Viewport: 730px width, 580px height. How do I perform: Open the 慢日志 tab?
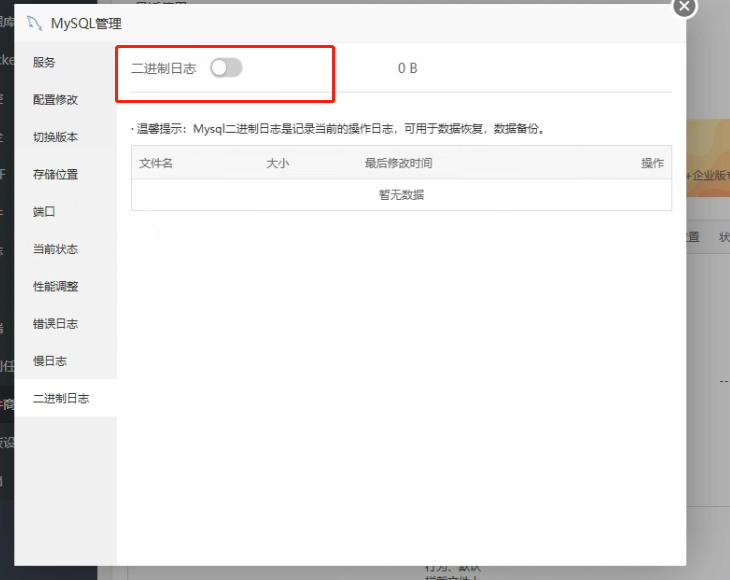coord(50,361)
